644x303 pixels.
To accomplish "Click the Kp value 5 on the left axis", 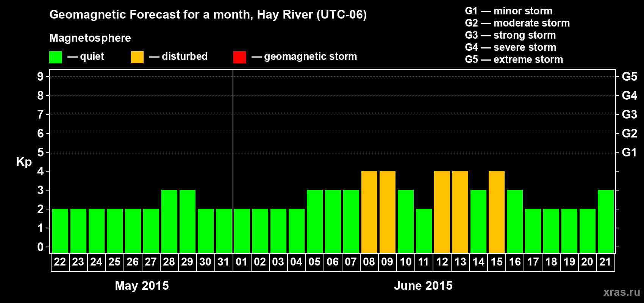I will click(x=41, y=152).
